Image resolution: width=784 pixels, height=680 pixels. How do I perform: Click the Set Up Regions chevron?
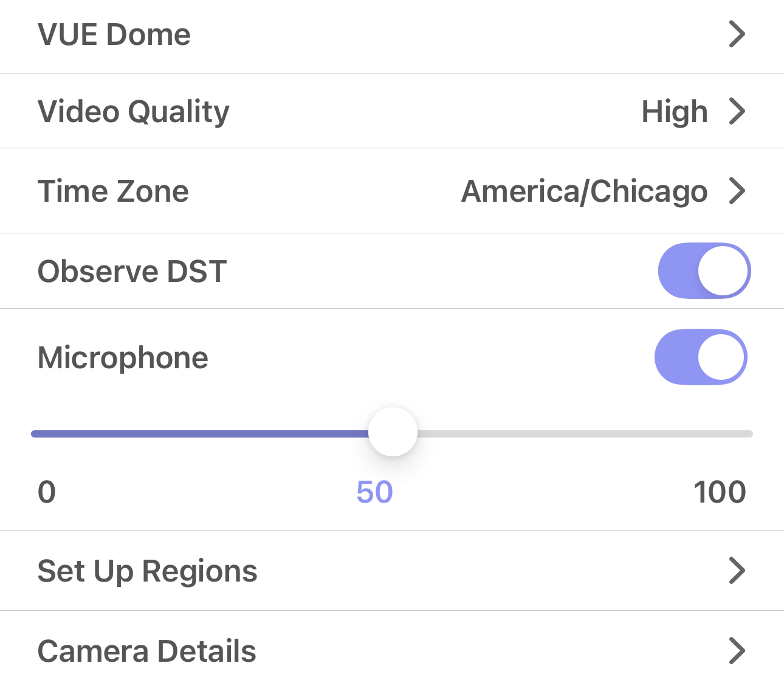click(737, 571)
